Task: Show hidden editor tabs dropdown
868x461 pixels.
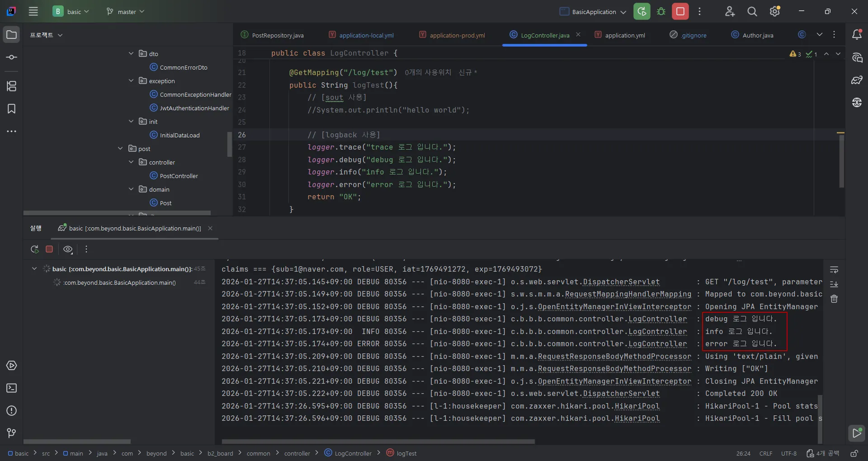Action: click(x=819, y=35)
